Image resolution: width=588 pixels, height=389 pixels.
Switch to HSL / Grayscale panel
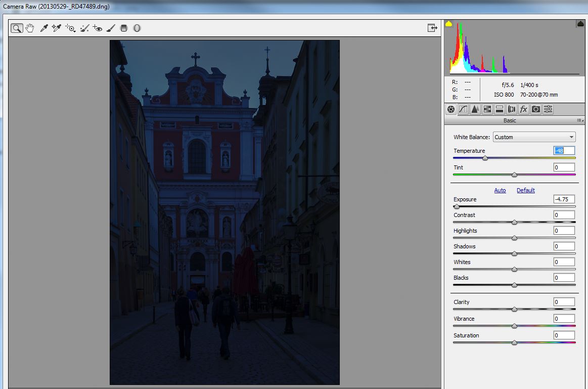(x=487, y=109)
